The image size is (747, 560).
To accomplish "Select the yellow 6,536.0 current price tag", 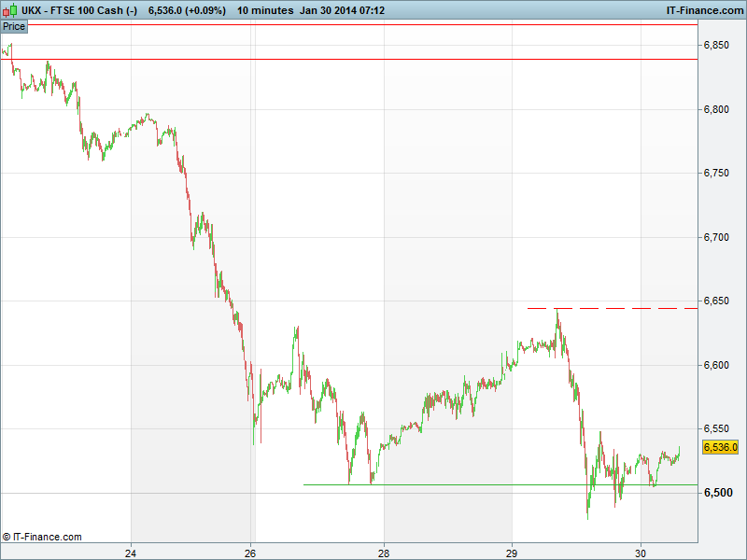I will tap(720, 447).
